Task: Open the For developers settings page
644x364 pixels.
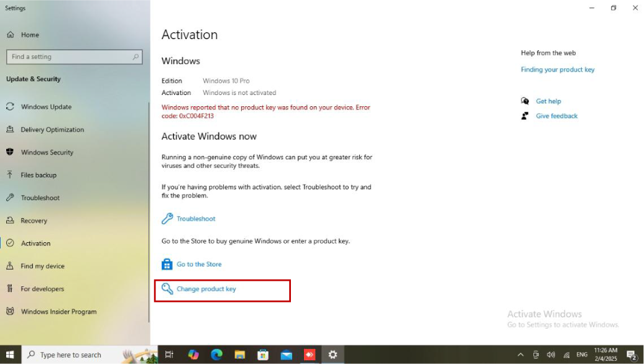Action: (x=42, y=289)
